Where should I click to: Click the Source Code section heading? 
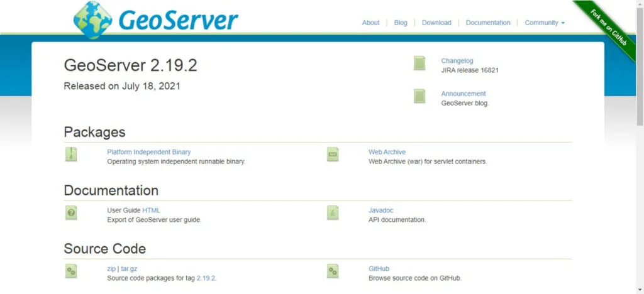[x=105, y=249]
